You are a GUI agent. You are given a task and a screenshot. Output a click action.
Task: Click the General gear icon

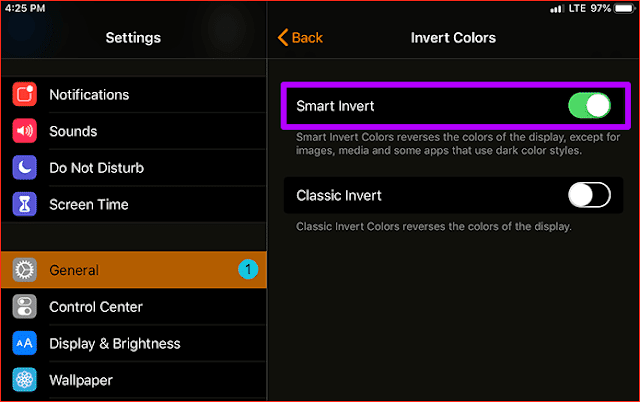pos(25,270)
